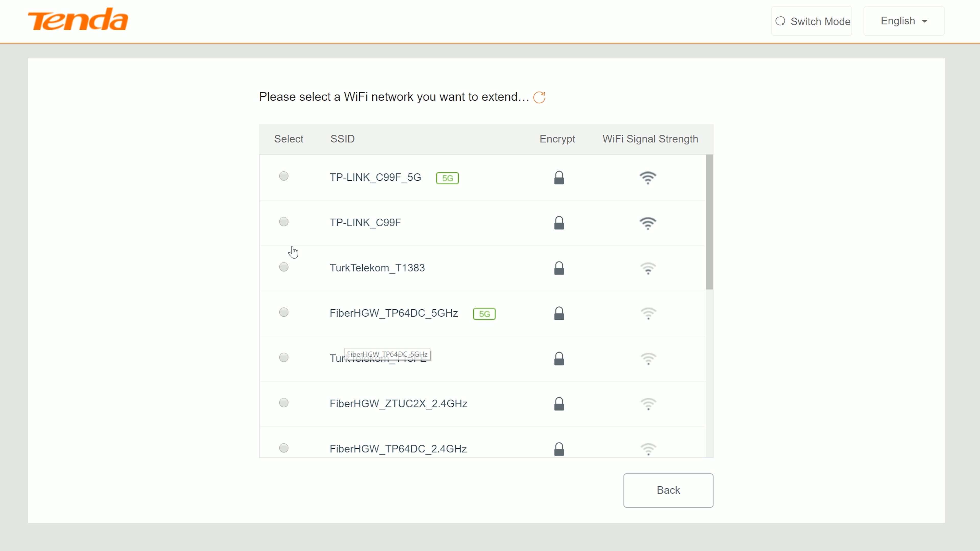Click the signal icon for FiberHGW_TP64DC_5GHz
The height and width of the screenshot is (551, 980).
click(648, 314)
